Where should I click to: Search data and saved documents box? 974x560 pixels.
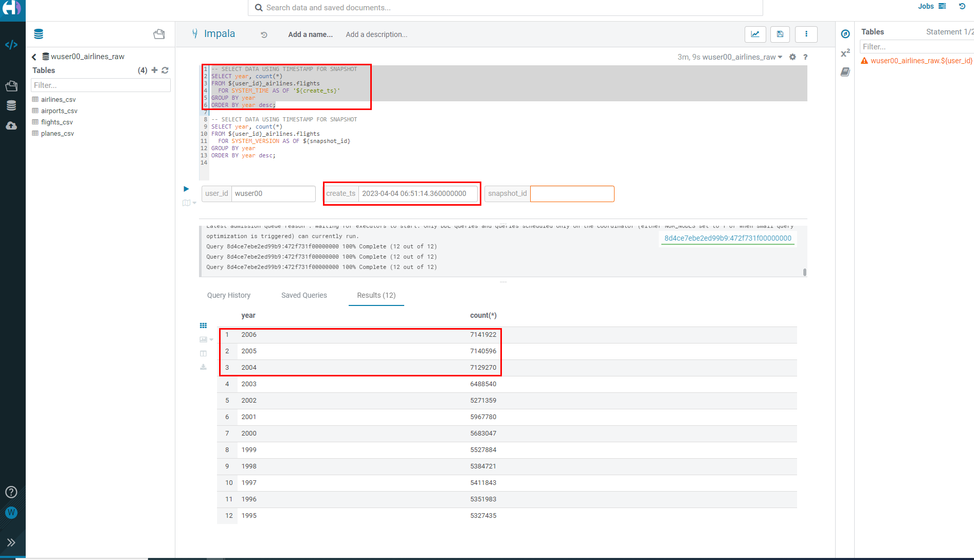pos(505,8)
